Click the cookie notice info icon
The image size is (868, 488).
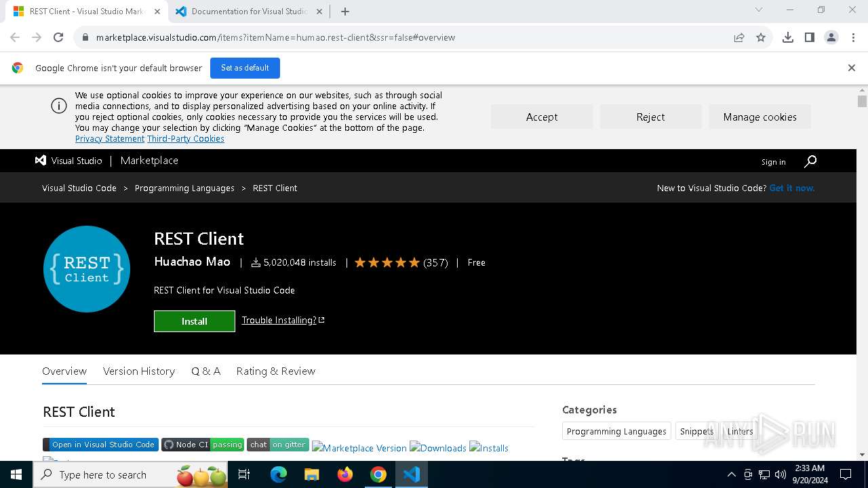pos(59,106)
